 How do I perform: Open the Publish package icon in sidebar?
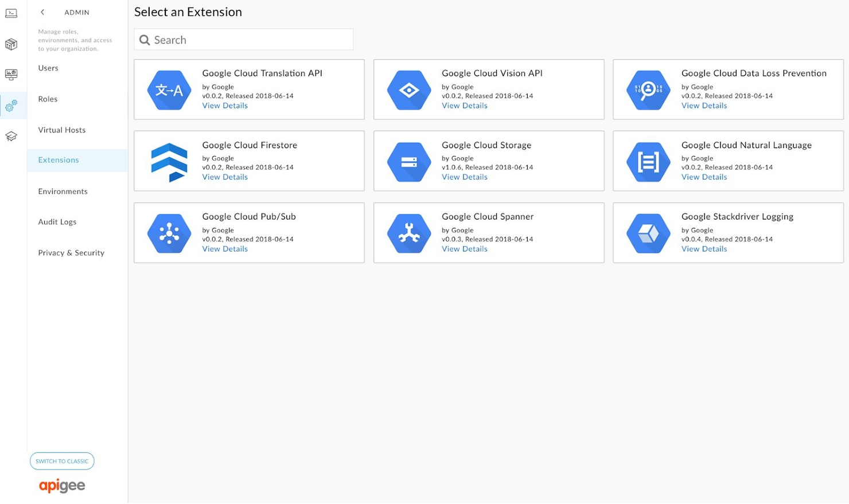pos(11,44)
